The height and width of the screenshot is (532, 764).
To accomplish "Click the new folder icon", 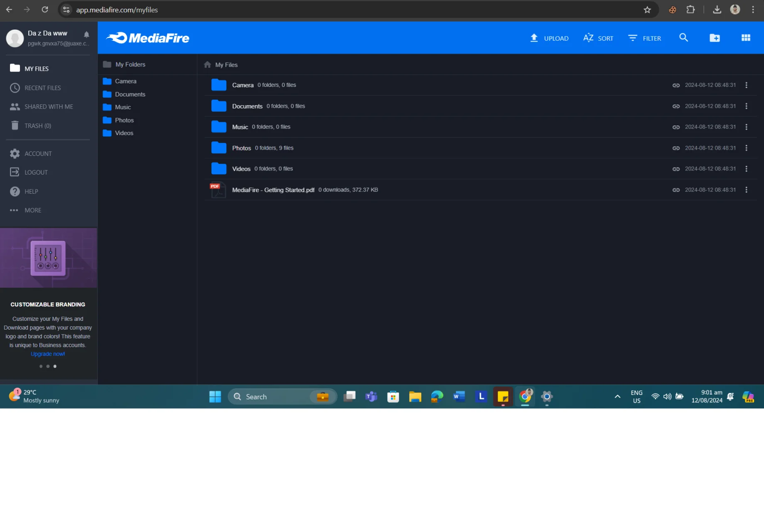I will click(x=715, y=38).
